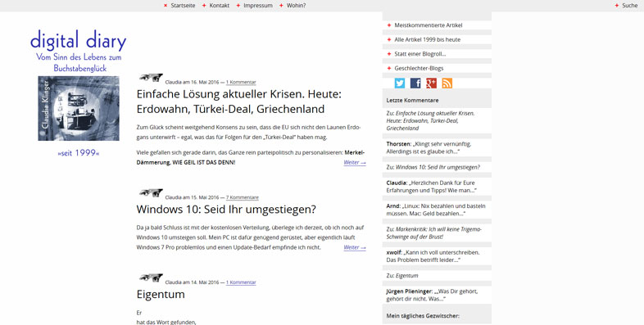Open the RSS feed icon
The width and height of the screenshot is (644, 325).
click(447, 84)
